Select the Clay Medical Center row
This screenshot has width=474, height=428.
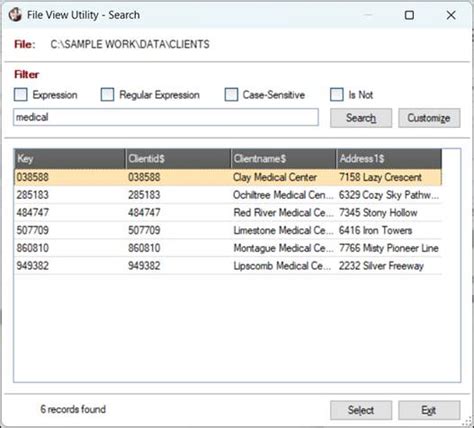[x=228, y=177]
